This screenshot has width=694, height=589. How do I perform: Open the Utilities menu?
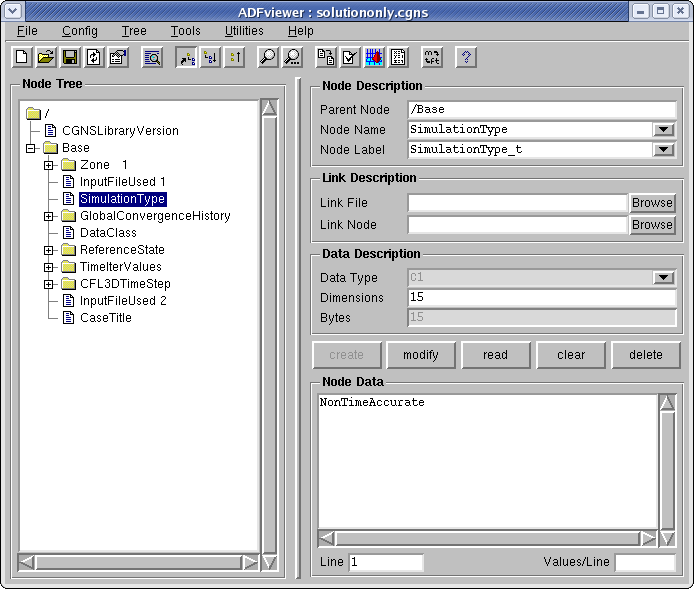(x=244, y=31)
